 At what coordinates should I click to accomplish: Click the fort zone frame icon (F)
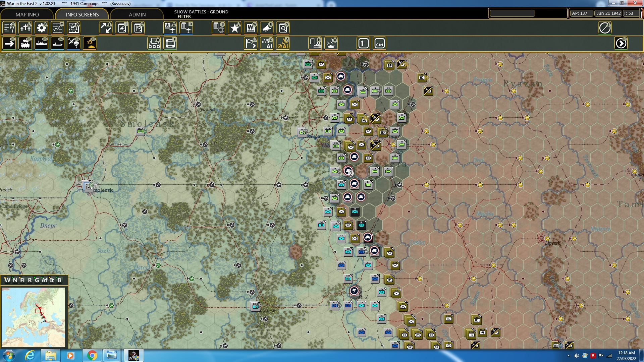tap(170, 43)
